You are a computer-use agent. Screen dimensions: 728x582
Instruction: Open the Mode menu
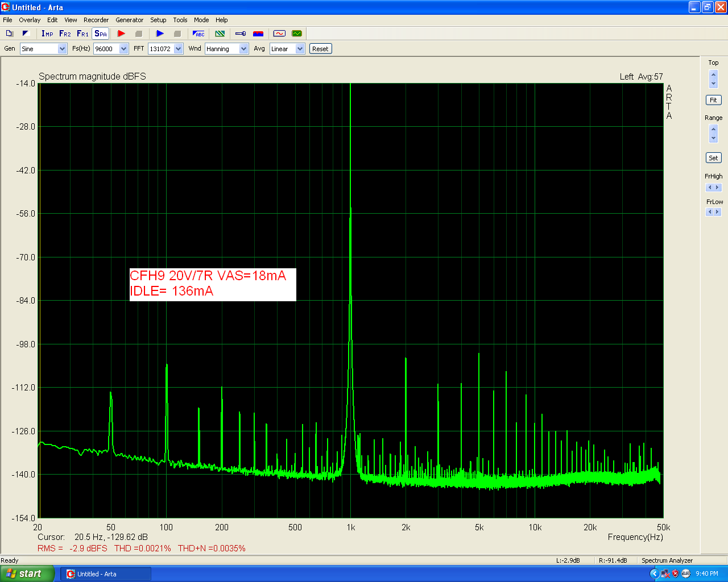tap(201, 20)
